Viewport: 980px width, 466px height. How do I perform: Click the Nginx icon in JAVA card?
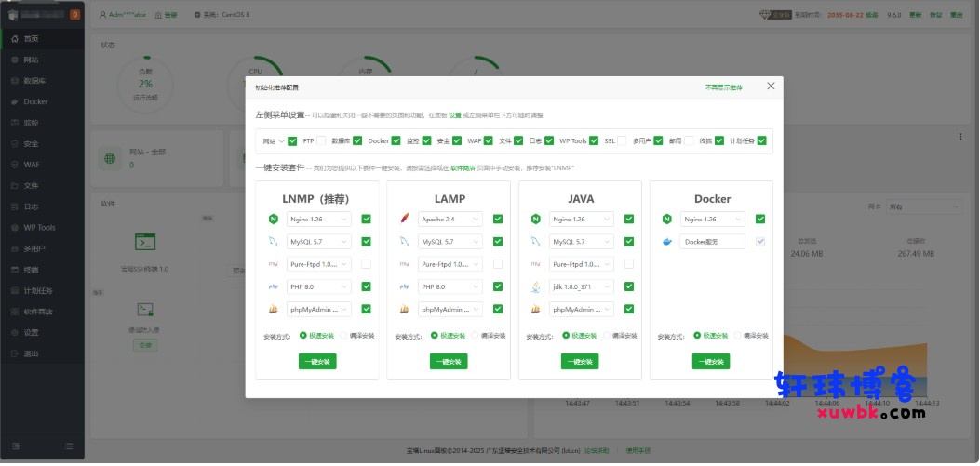536,220
